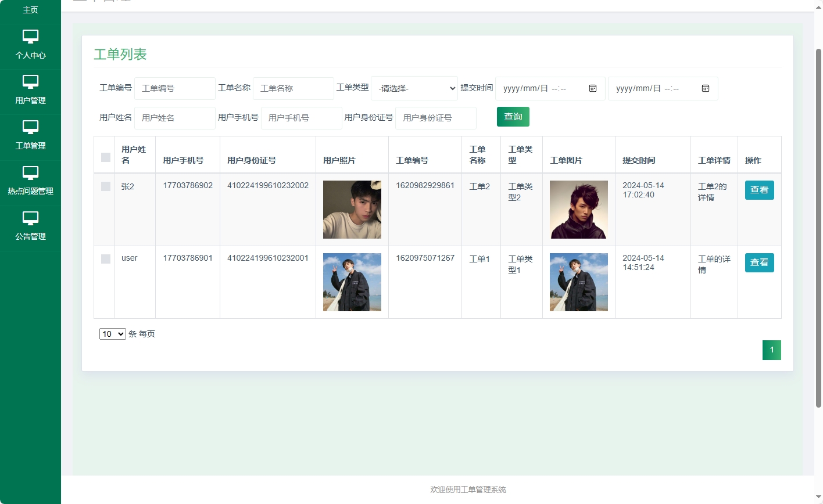Click the 工单编号 input field

[x=174, y=88]
